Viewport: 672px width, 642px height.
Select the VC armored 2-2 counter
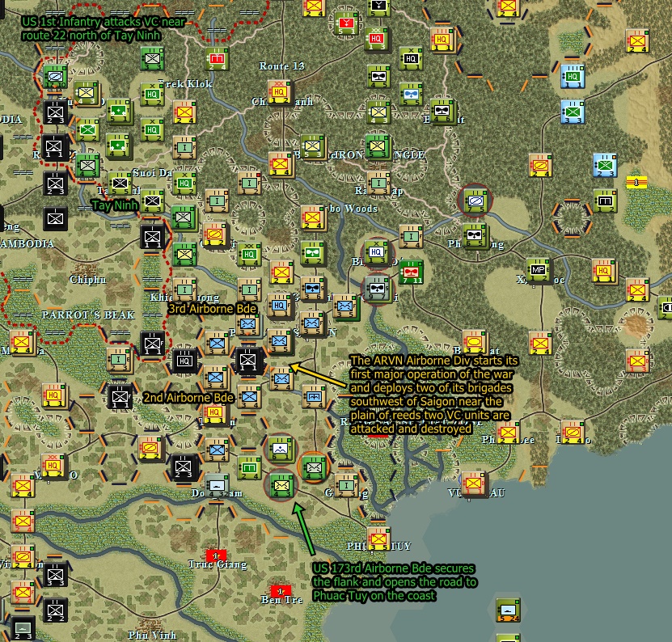[150, 448]
